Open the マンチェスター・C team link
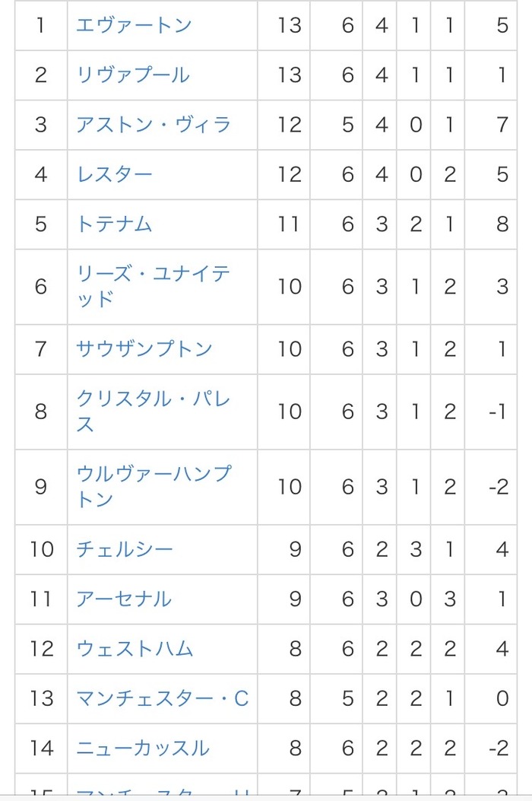The height and width of the screenshot is (801, 532). tap(163, 698)
